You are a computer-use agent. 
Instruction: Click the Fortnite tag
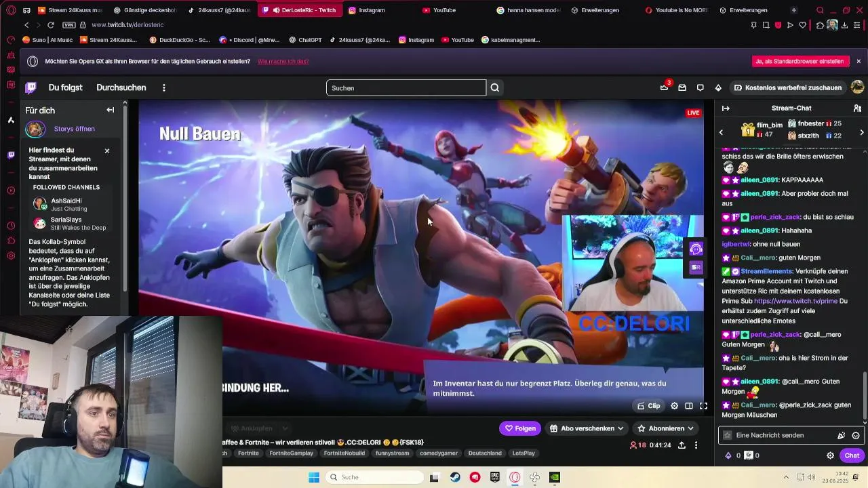[248, 453]
